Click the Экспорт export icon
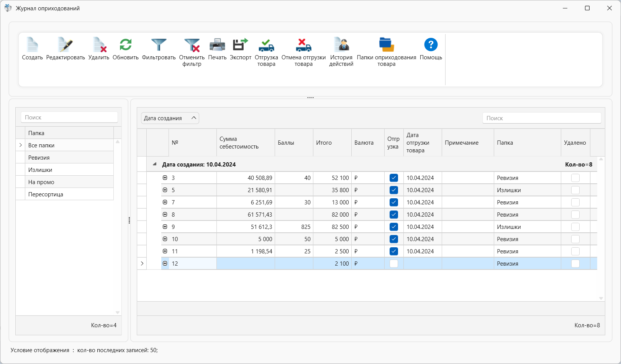The height and width of the screenshot is (364, 621). coord(241,45)
